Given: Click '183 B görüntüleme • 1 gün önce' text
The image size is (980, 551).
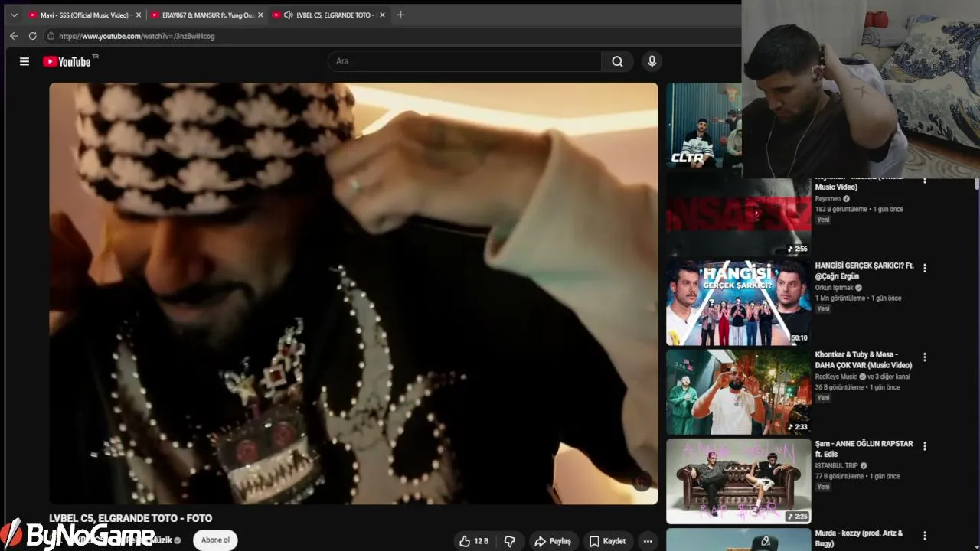Looking at the screenshot, I should (x=859, y=209).
